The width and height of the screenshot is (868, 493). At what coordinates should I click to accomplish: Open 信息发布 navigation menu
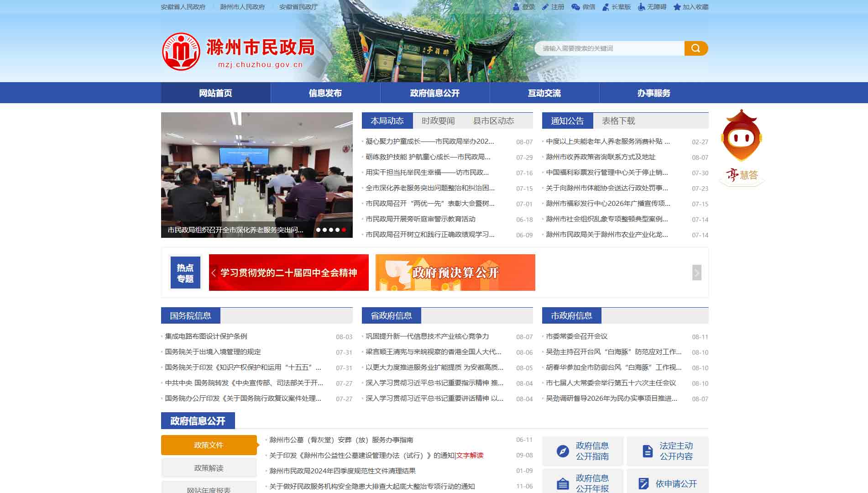[x=325, y=93]
